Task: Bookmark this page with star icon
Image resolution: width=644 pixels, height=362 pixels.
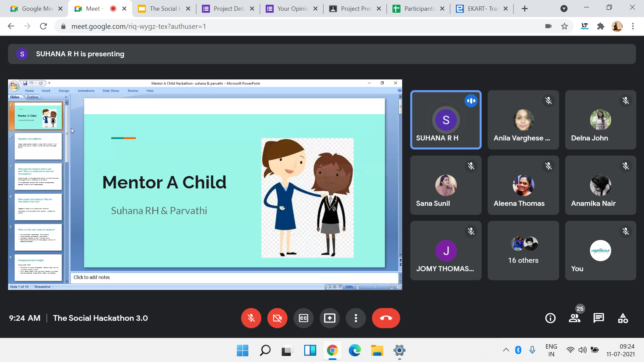Action: click(x=565, y=26)
